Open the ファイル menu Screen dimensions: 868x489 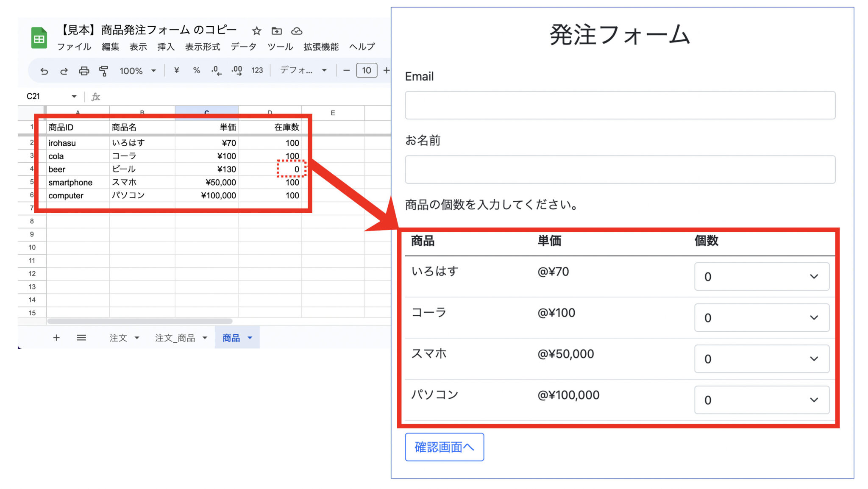click(x=75, y=47)
